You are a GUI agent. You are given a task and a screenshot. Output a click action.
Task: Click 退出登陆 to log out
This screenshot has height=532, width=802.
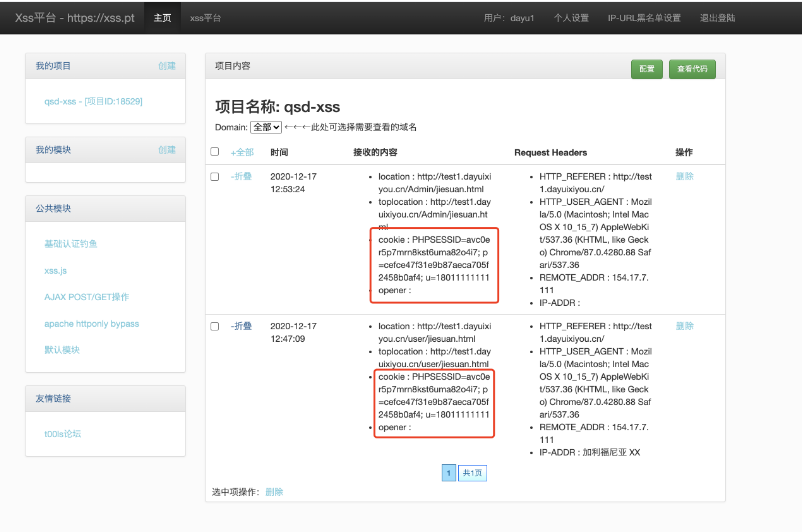pyautogui.click(x=718, y=18)
